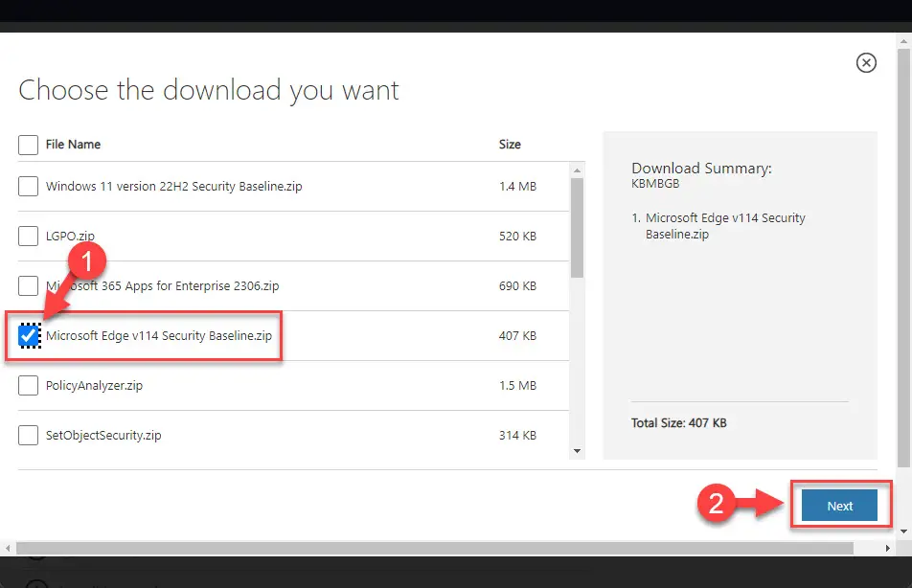The image size is (912, 588).
Task: Click the horizontal scrollbar right arrow
Action: (887, 548)
